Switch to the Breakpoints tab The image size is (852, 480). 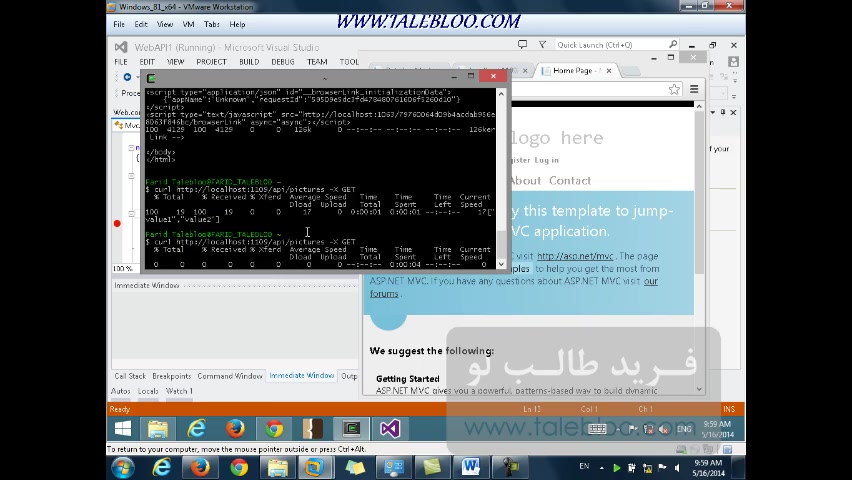coord(171,376)
